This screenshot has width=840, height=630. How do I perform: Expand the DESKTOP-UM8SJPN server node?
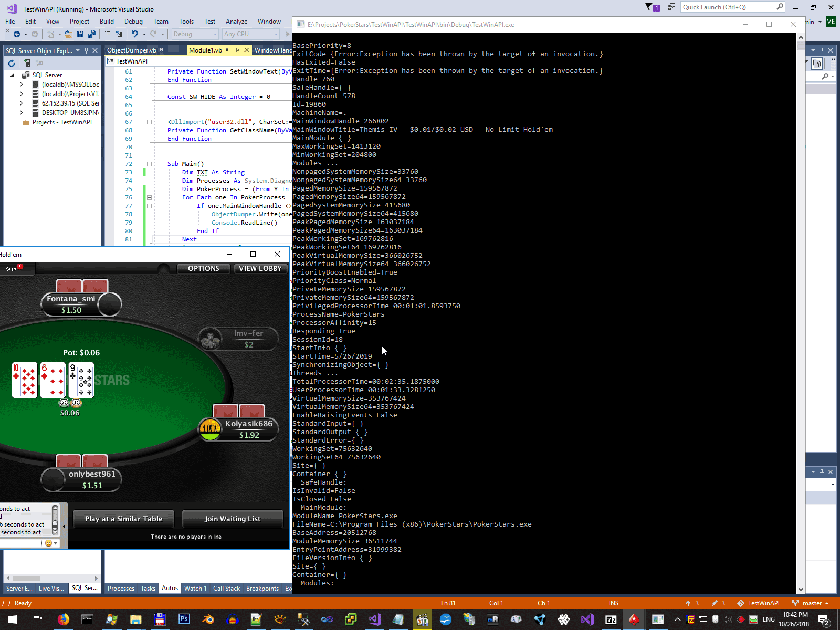[x=21, y=113]
